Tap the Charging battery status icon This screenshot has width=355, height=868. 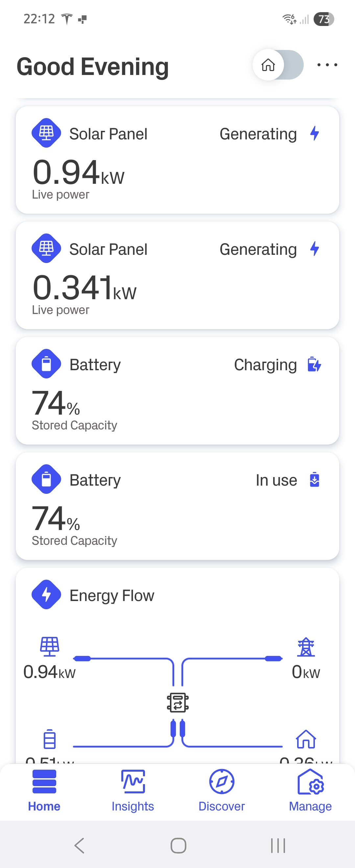tap(314, 364)
